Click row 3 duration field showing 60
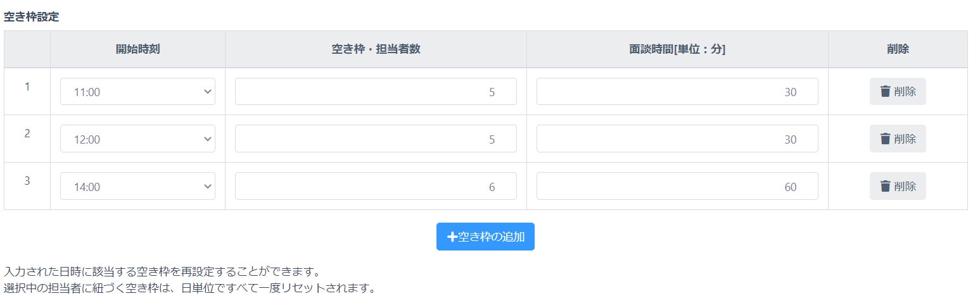980x303 pixels. tap(677, 187)
